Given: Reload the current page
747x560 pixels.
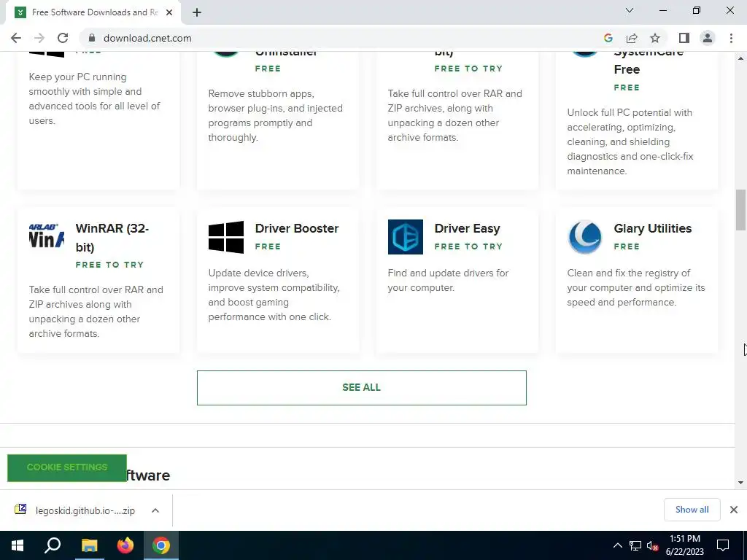Looking at the screenshot, I should (63, 38).
